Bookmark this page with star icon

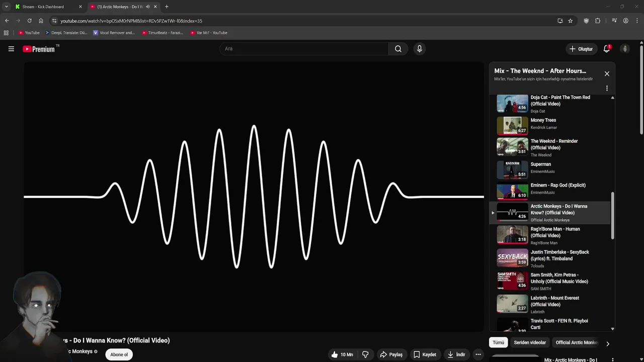tap(570, 21)
